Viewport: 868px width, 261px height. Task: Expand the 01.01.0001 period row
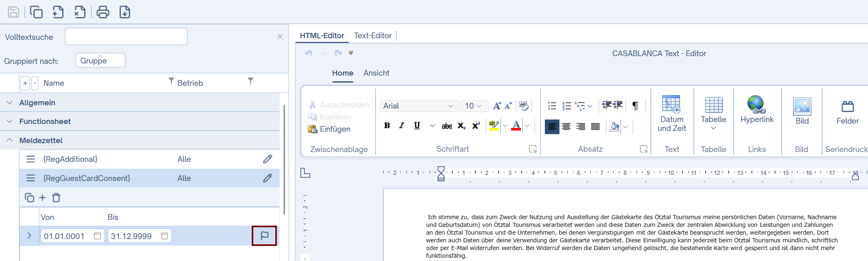(29, 236)
